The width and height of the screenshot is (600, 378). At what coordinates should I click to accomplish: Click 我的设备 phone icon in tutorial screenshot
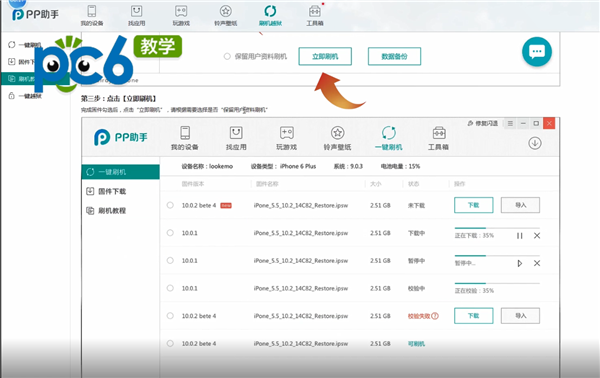(185, 133)
